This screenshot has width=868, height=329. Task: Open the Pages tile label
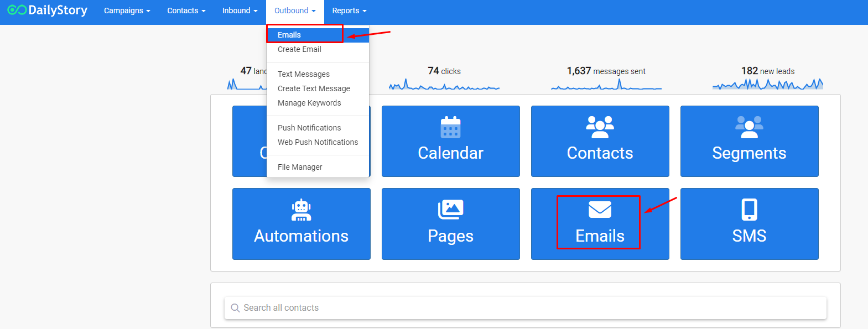450,236
